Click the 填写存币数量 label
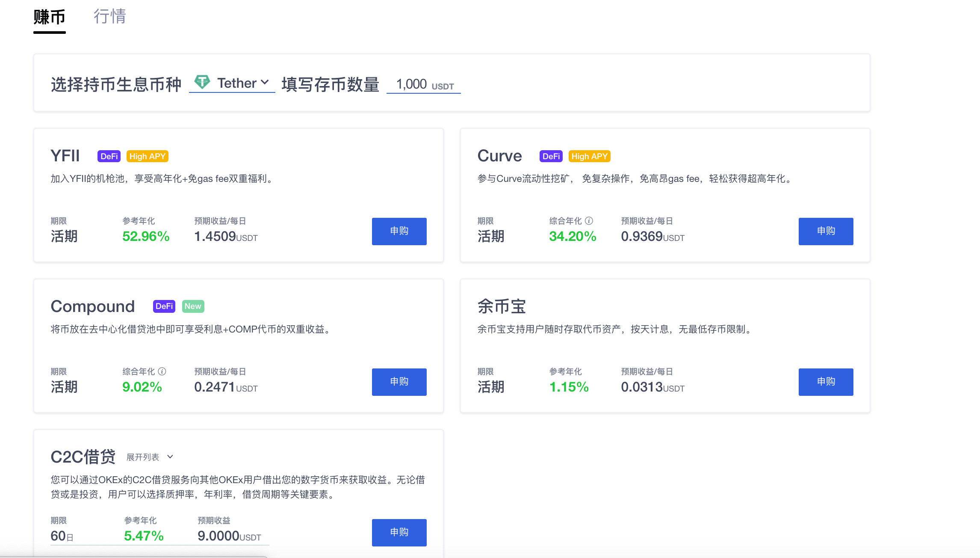 click(x=330, y=84)
